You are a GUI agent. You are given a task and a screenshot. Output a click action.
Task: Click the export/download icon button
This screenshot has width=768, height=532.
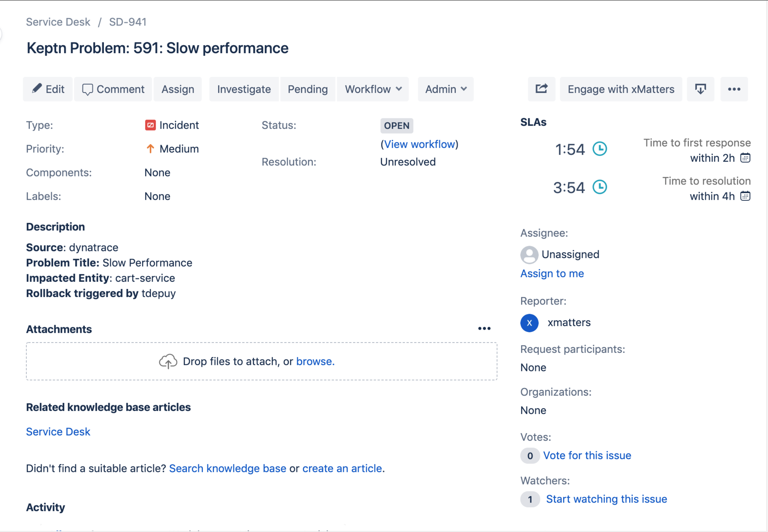tap(700, 89)
